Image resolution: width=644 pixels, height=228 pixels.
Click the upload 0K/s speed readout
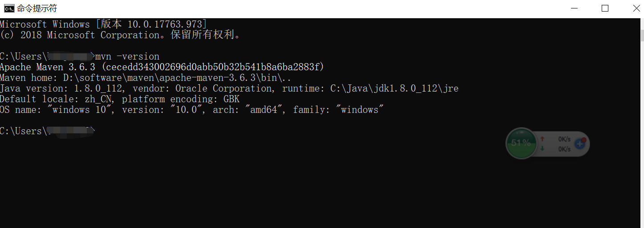[564, 139]
